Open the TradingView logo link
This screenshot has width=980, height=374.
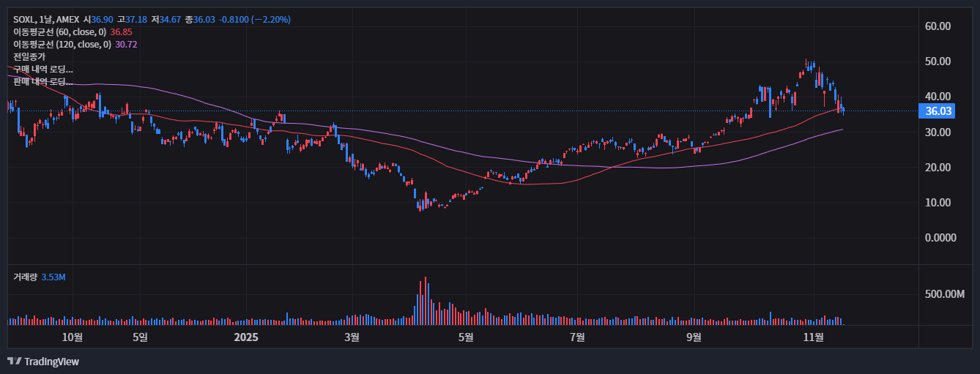click(x=43, y=362)
